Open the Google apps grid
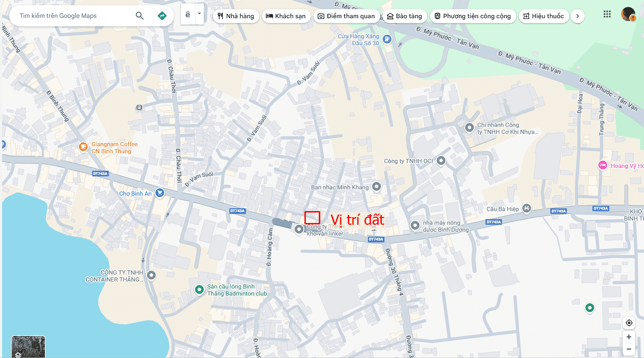 click(607, 14)
